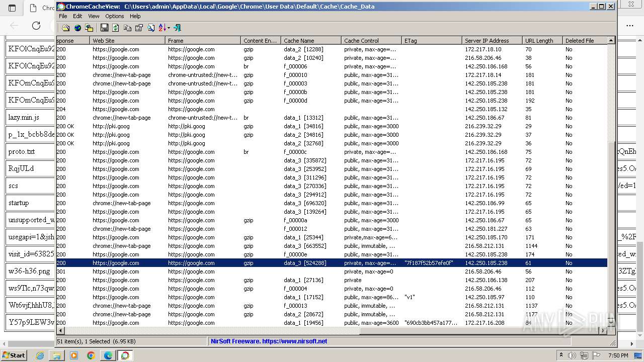Open the View menu
Image resolution: width=644 pixels, height=362 pixels.
click(x=94, y=16)
